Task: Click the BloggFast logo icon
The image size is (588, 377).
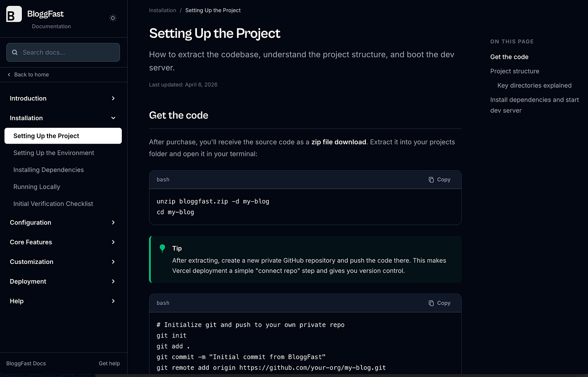Action: (14, 14)
